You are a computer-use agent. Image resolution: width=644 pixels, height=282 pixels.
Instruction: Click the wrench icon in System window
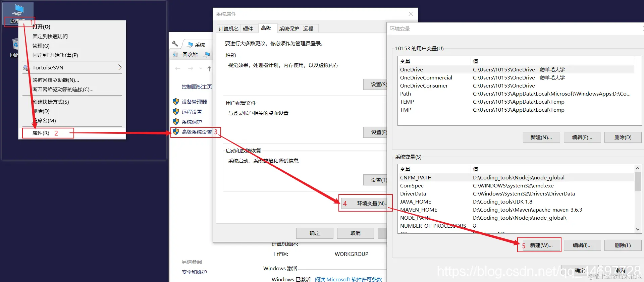pos(175,44)
